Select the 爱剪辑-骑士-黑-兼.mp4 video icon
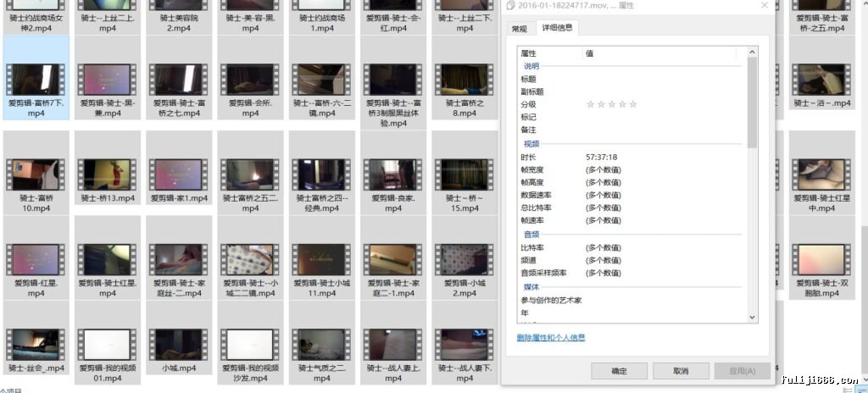 [x=108, y=79]
